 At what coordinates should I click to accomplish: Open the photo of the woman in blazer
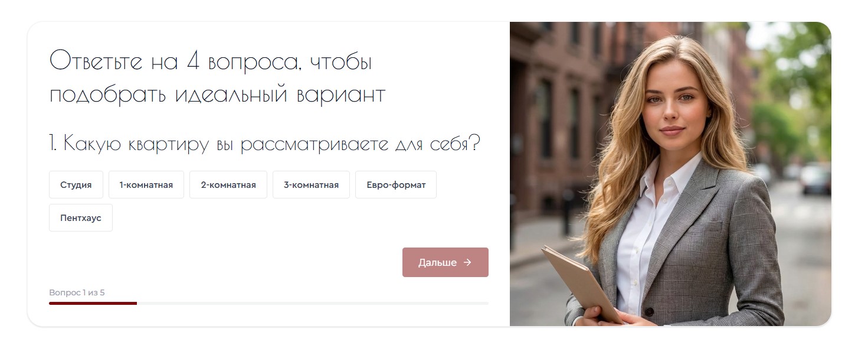(670, 174)
